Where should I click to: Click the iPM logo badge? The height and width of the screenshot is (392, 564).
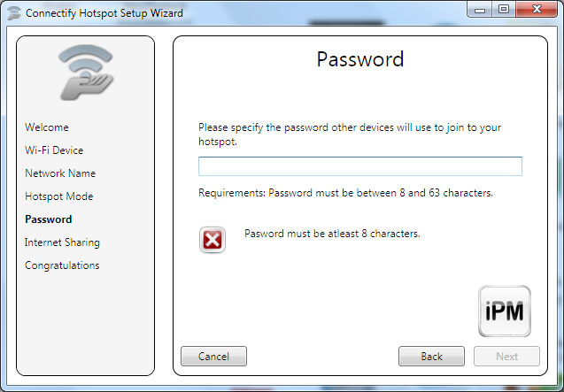coord(504,311)
